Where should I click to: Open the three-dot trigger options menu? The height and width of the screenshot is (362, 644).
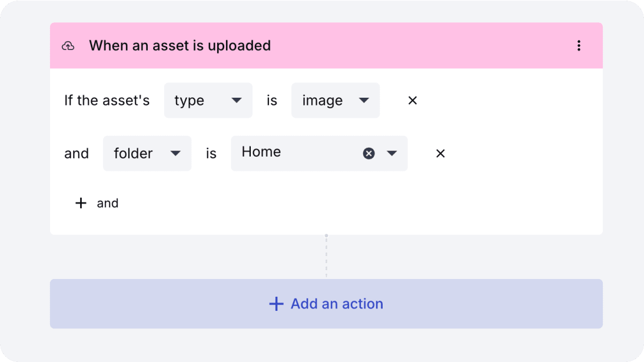[x=579, y=46]
